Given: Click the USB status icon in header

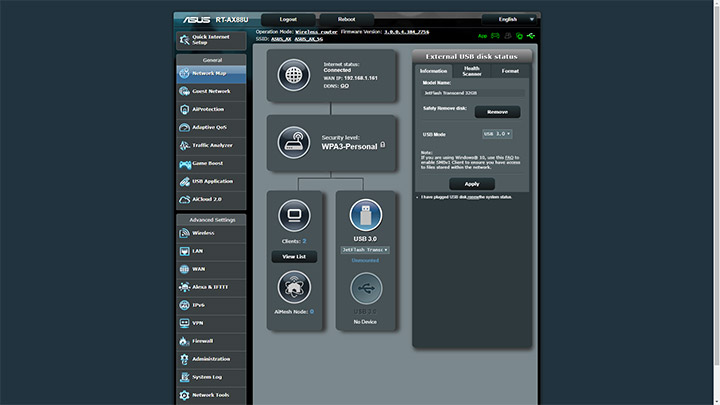Looking at the screenshot, I should (532, 36).
